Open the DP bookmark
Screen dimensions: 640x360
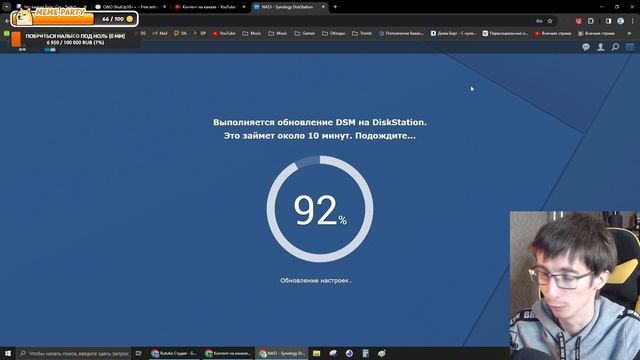tap(200, 33)
